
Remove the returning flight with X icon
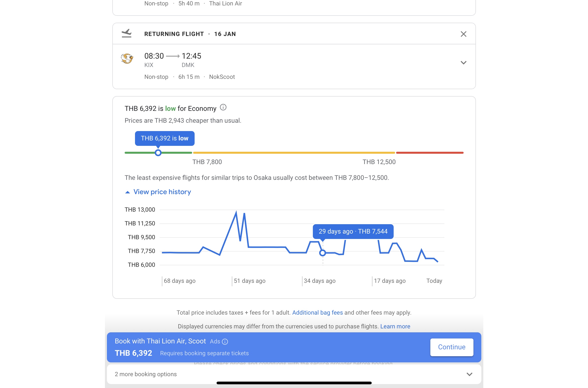[x=463, y=34]
